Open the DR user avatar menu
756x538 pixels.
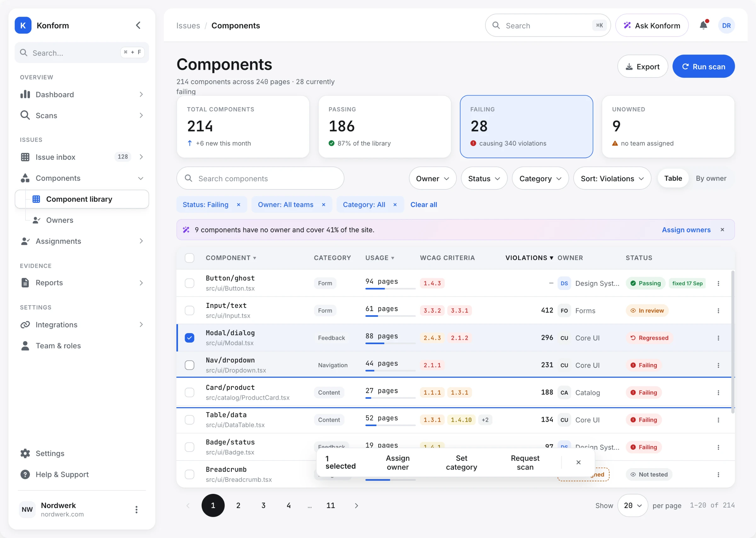point(726,26)
